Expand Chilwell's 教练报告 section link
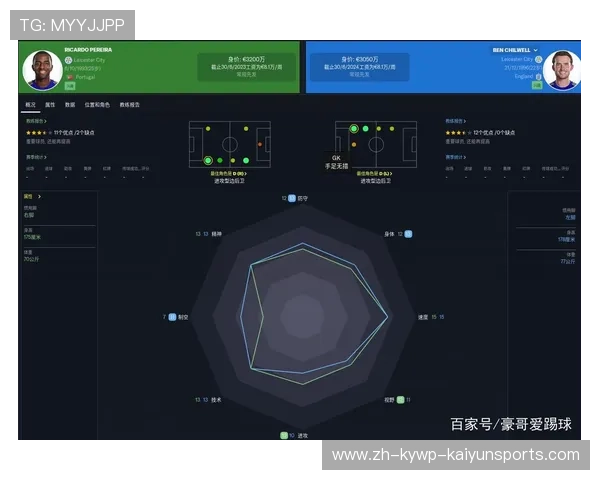Viewport: 600px width, 480px height. (455, 121)
